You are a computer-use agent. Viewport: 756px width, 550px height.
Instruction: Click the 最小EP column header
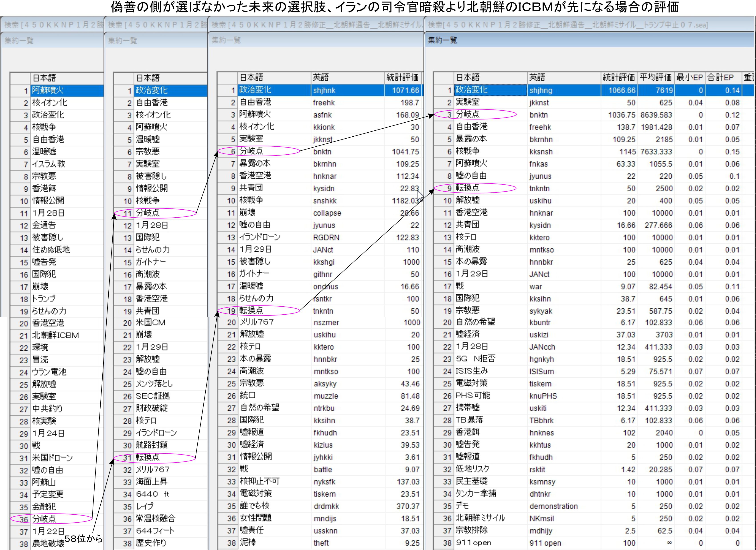tap(689, 78)
